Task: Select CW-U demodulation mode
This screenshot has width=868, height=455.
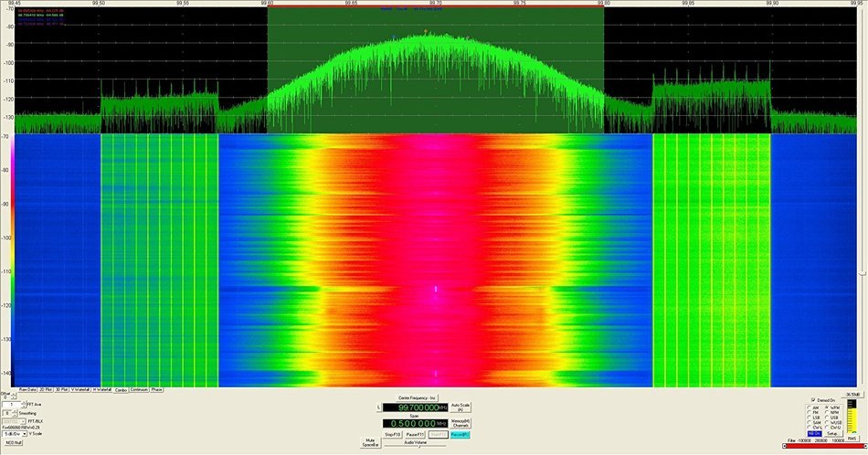Action: click(x=827, y=428)
